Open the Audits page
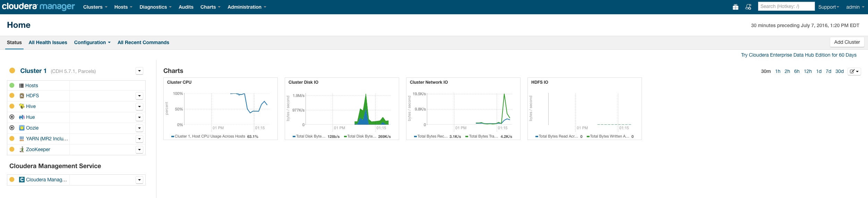 [x=186, y=7]
